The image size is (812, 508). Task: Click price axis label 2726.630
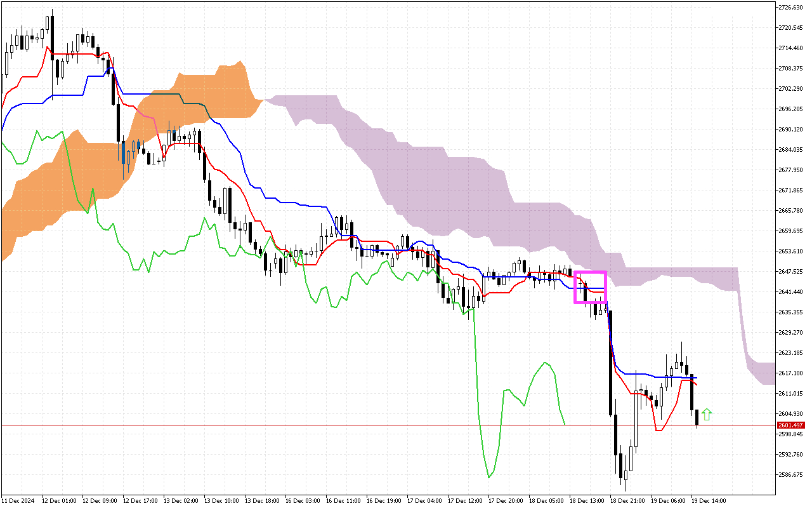(790, 8)
